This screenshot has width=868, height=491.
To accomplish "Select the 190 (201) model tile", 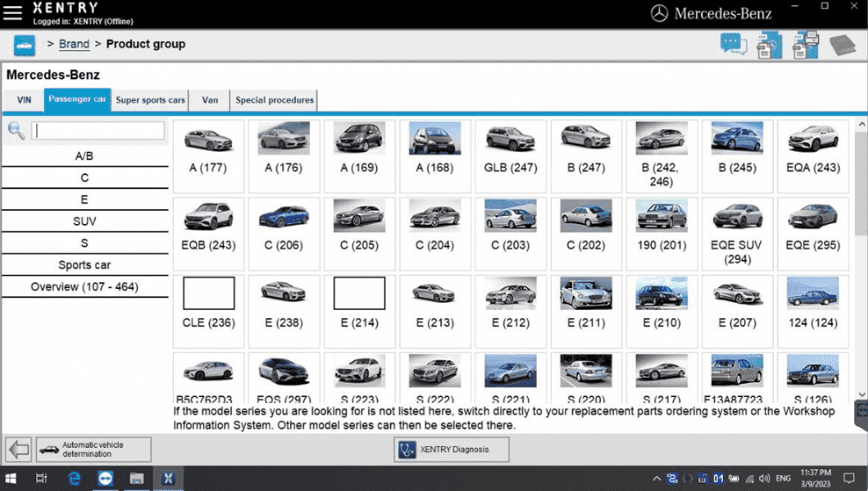I will pyautogui.click(x=662, y=234).
